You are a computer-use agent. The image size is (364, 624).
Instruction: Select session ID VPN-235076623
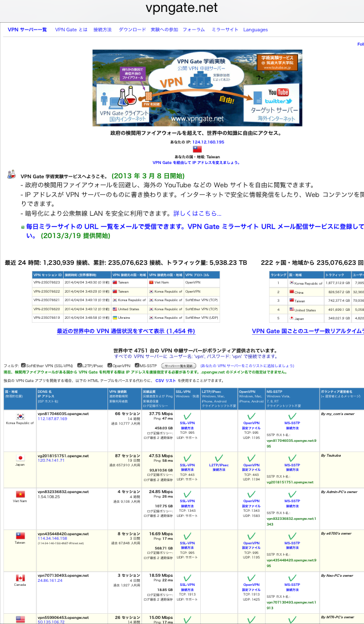coord(47,282)
